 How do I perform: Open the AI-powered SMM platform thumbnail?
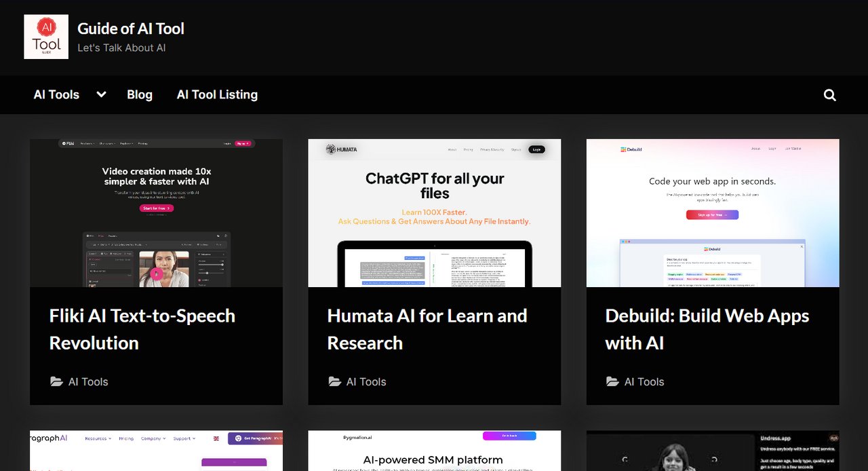pyautogui.click(x=435, y=451)
